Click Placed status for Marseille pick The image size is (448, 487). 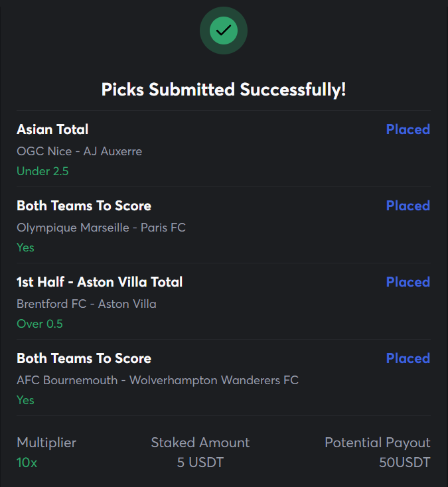pyautogui.click(x=408, y=206)
